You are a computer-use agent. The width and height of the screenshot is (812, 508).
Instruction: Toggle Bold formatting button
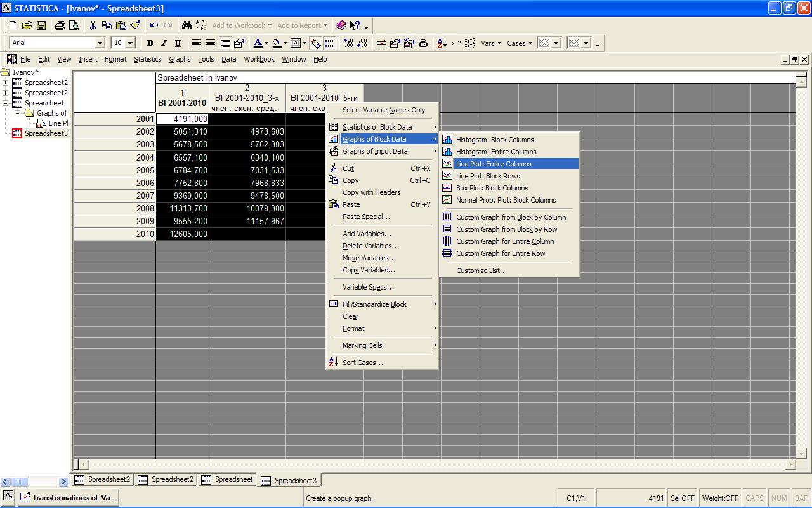click(x=150, y=43)
